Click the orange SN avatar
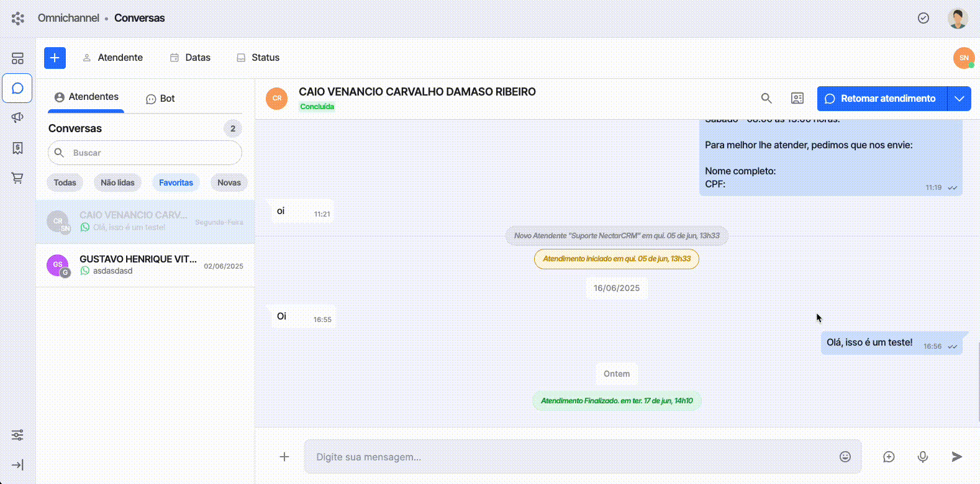The height and width of the screenshot is (484, 980). [964, 58]
